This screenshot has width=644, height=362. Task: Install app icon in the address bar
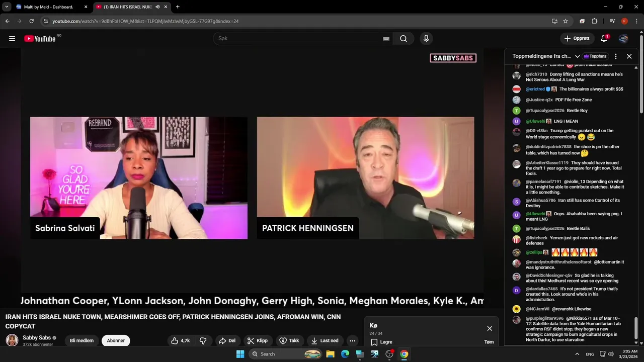pos(554,21)
